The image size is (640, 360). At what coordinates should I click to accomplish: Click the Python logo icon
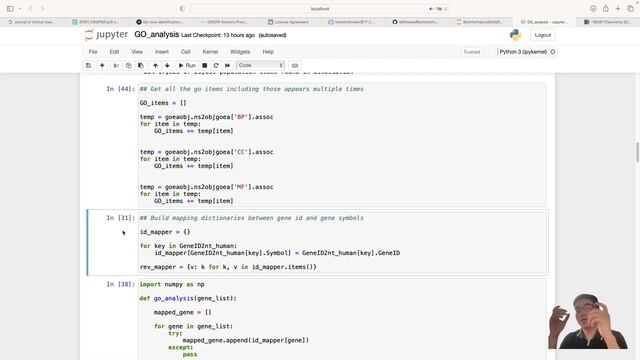tap(516, 35)
